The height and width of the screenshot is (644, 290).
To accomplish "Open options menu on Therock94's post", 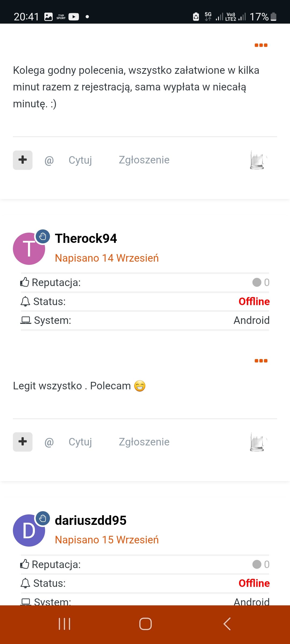I will [261, 361].
